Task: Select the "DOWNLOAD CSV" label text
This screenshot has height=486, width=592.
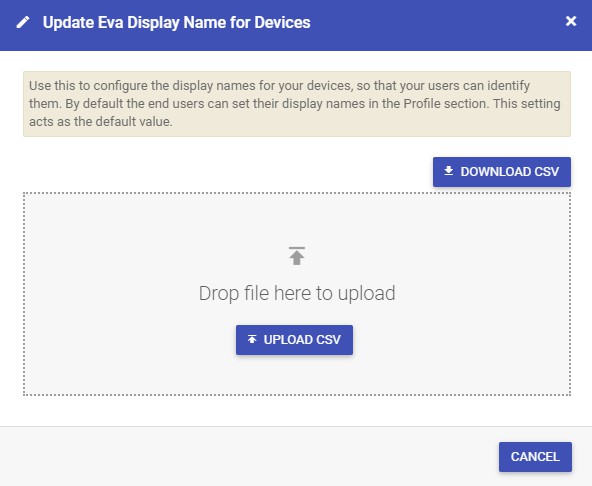Action: [x=510, y=172]
